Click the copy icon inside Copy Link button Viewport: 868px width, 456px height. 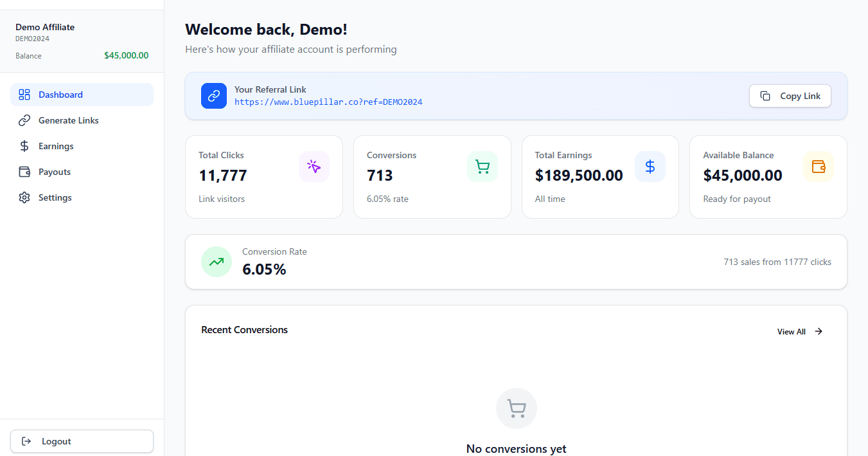(765, 95)
